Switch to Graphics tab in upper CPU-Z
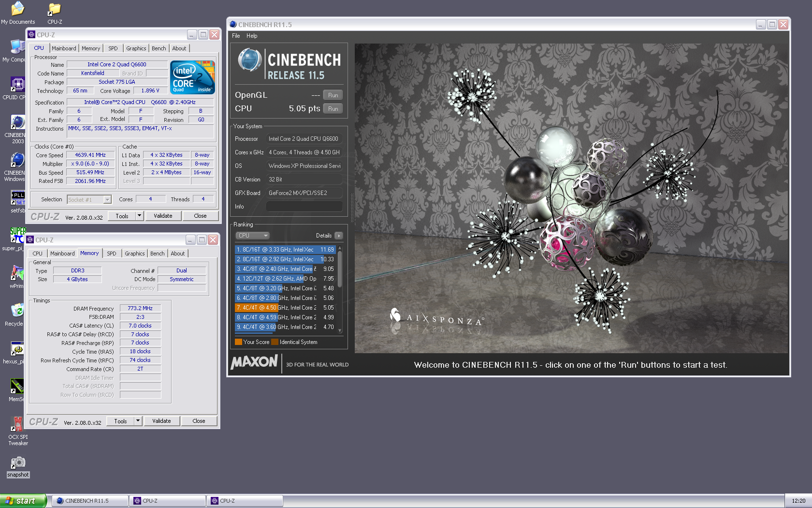 [x=136, y=48]
